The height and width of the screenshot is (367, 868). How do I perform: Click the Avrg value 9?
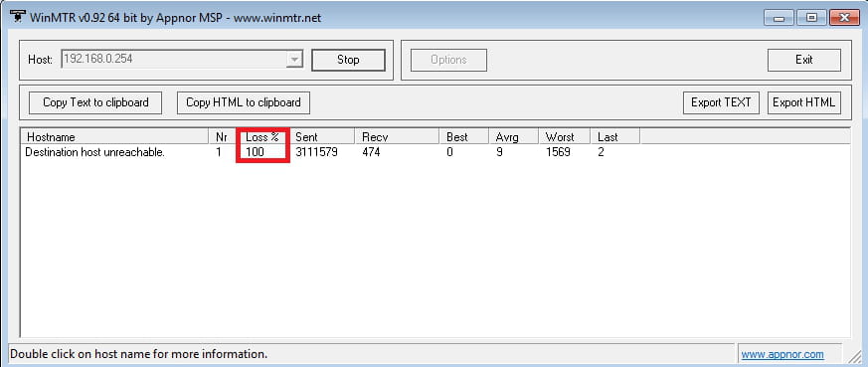499,152
